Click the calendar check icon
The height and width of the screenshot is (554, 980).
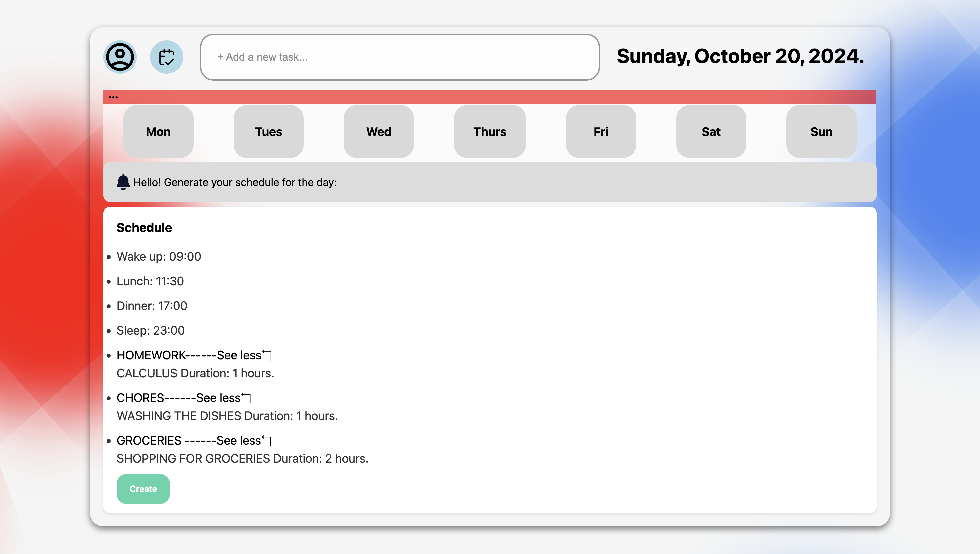tap(166, 57)
